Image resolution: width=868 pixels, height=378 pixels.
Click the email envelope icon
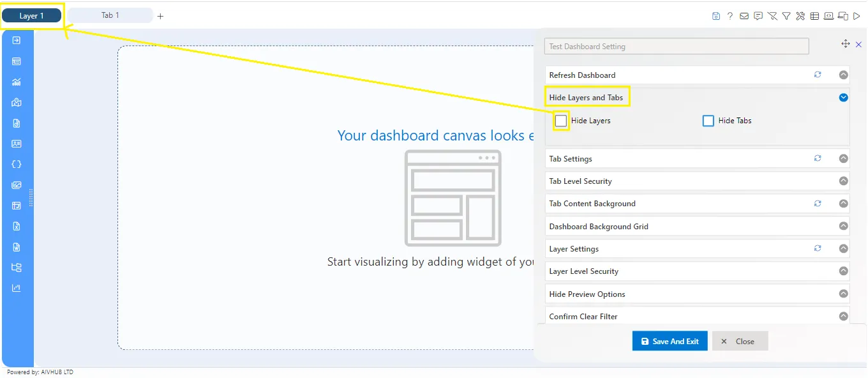click(744, 16)
